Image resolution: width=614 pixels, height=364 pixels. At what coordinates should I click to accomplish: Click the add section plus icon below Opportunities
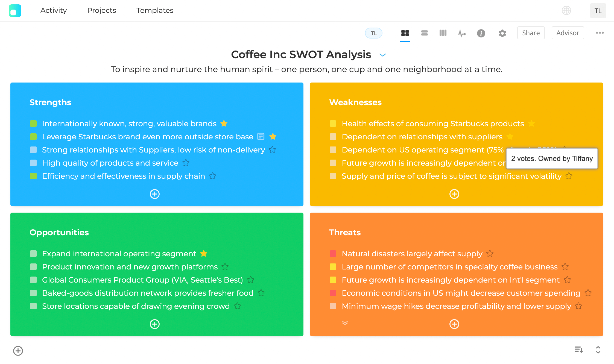pos(18,351)
